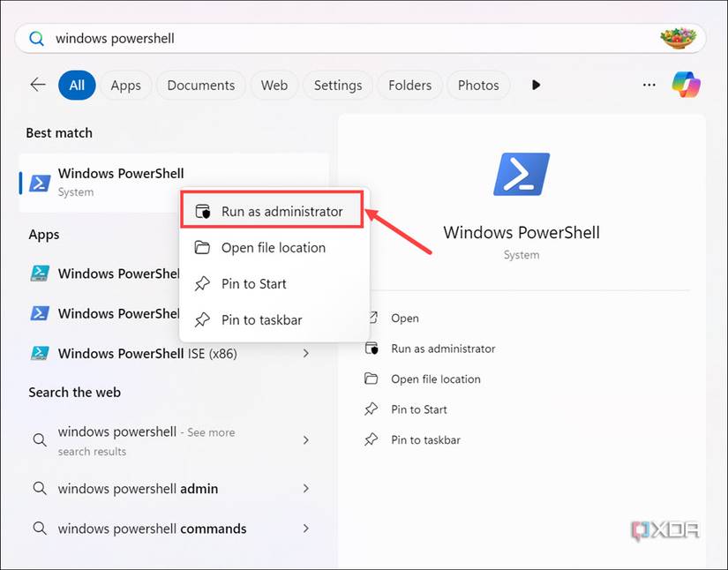Viewport: 728px width, 570px height.
Task: Click the large PowerShell logo in the preview pane
Action: coord(521,174)
